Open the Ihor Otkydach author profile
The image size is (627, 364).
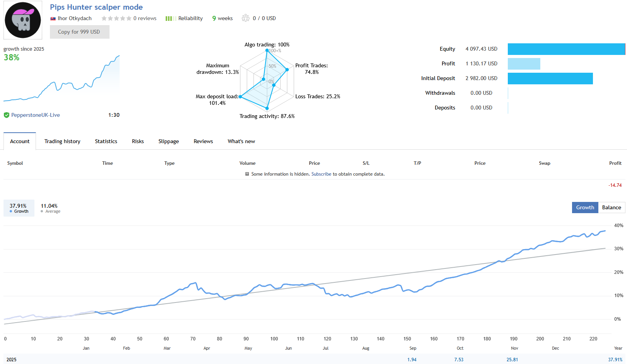coord(74,18)
